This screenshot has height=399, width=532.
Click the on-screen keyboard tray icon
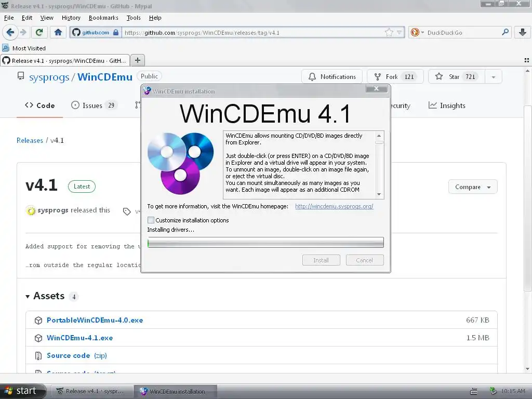coord(474,392)
